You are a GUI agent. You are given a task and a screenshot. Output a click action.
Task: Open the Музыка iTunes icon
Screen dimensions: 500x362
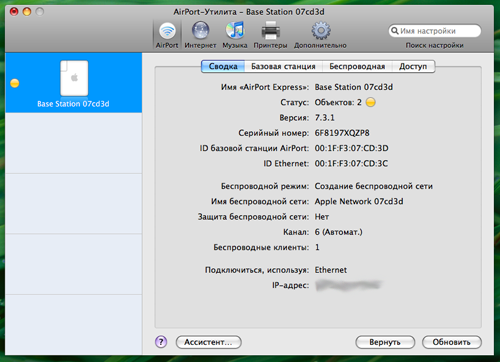pyautogui.click(x=235, y=35)
